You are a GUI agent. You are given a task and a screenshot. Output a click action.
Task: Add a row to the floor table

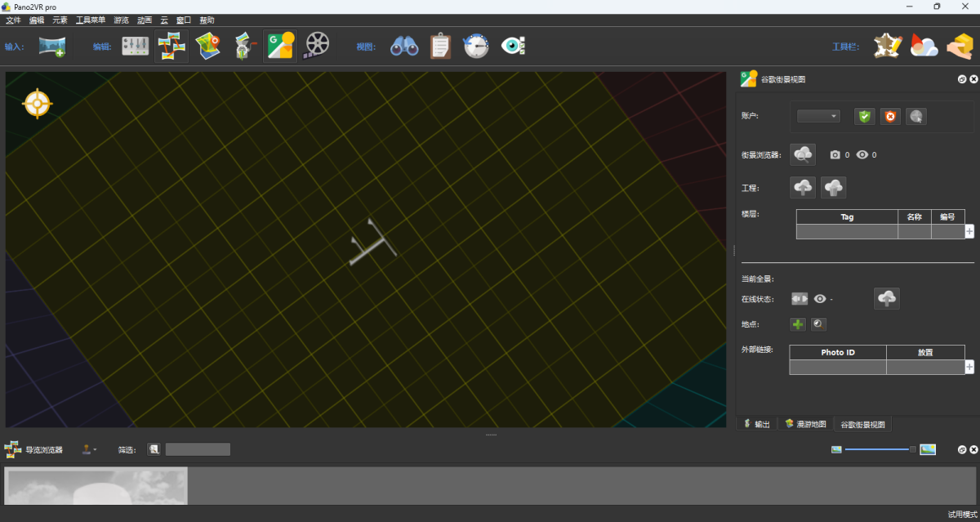(969, 232)
